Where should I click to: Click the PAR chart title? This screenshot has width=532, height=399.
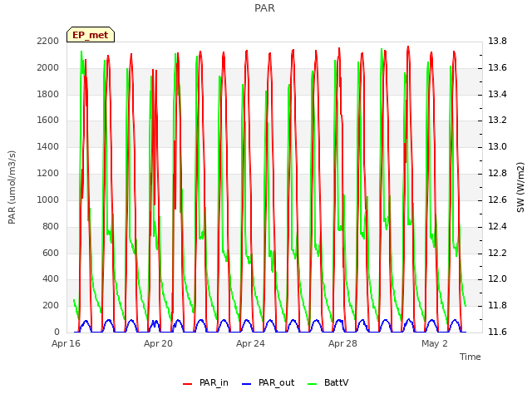click(264, 8)
